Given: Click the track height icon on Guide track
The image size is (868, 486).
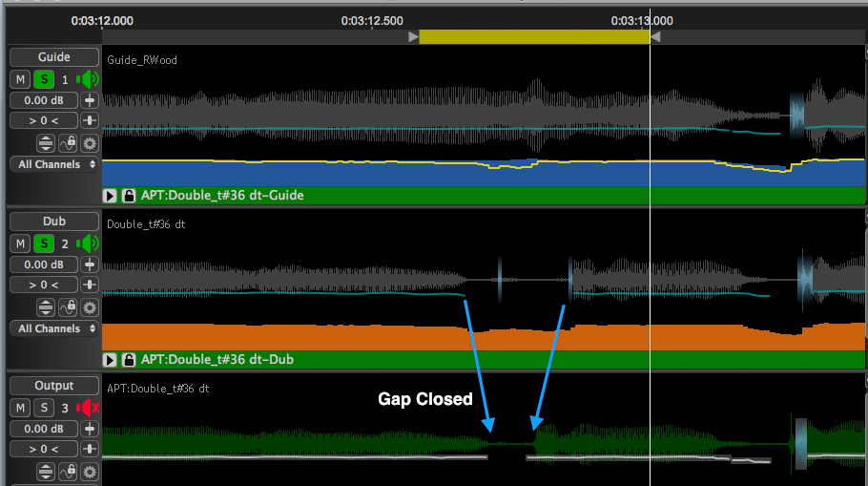Looking at the screenshot, I should (x=45, y=143).
